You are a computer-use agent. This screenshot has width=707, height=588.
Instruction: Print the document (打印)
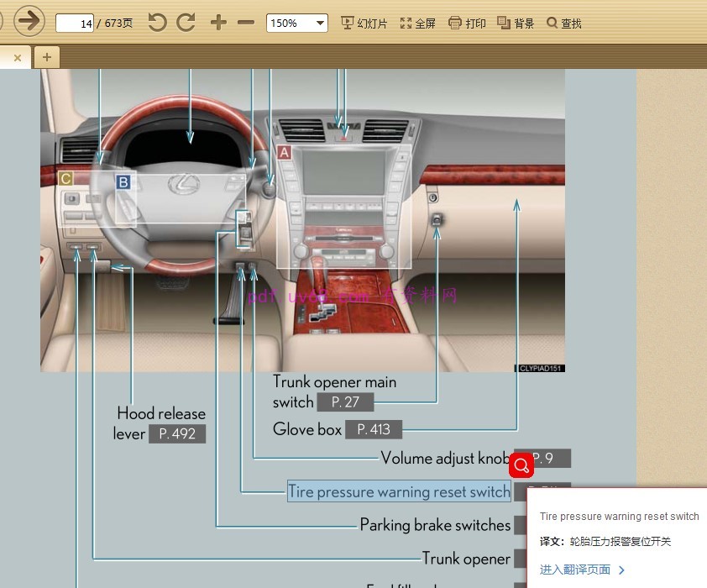click(467, 24)
